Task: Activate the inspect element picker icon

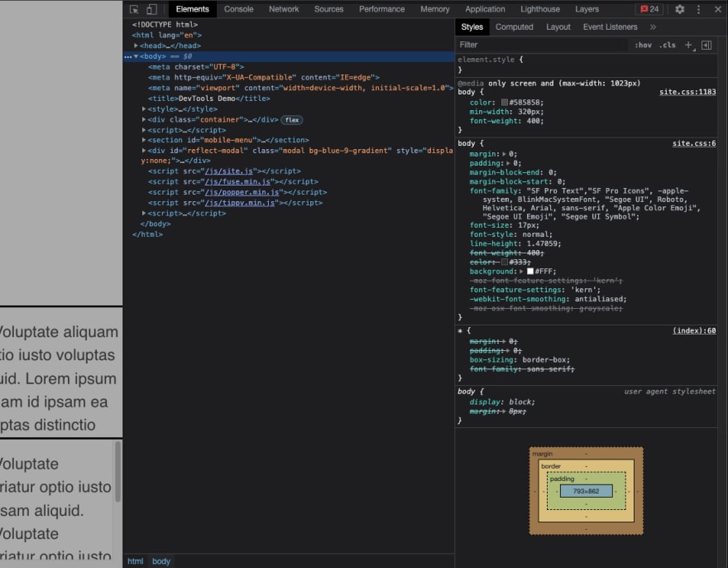Action: click(134, 9)
